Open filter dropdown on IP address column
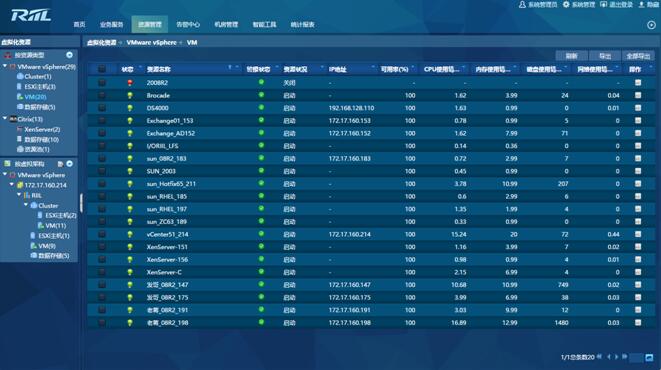Screen dimensions: 661x370 [373, 67]
